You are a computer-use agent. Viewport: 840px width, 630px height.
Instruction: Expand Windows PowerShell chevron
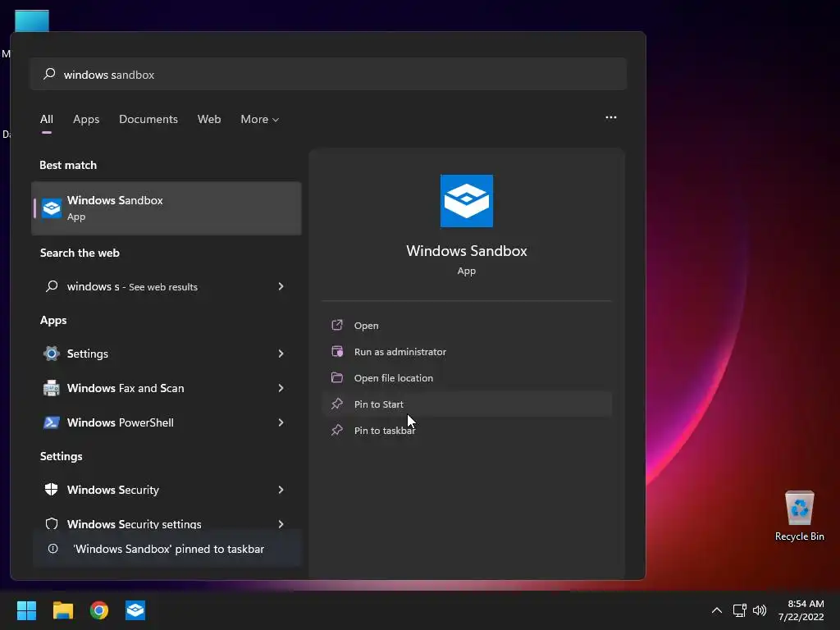(x=281, y=422)
